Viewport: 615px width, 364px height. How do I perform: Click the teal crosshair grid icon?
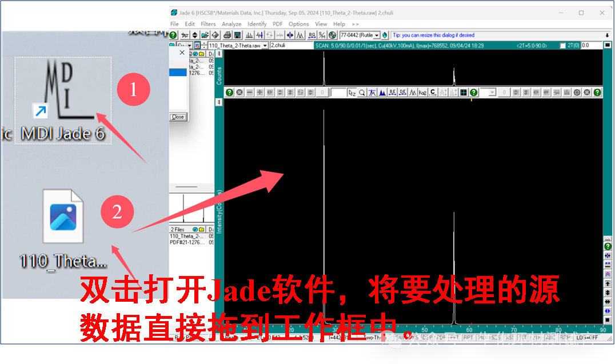[x=464, y=93]
